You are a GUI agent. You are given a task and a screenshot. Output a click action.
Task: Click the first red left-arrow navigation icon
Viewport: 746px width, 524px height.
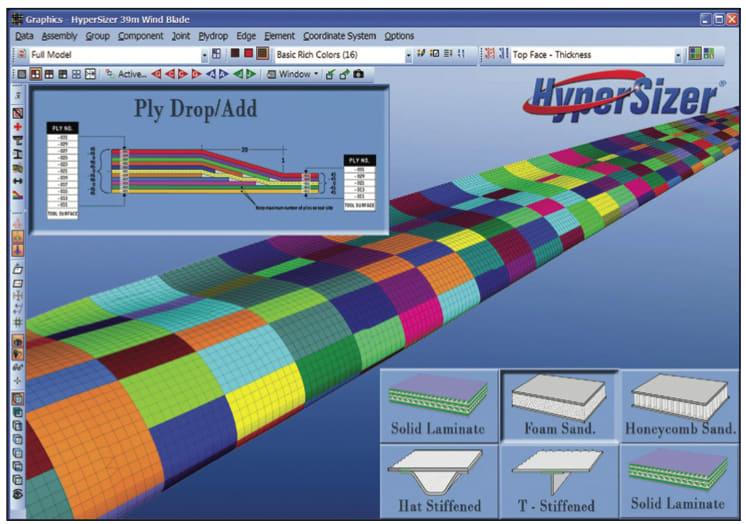coord(156,74)
